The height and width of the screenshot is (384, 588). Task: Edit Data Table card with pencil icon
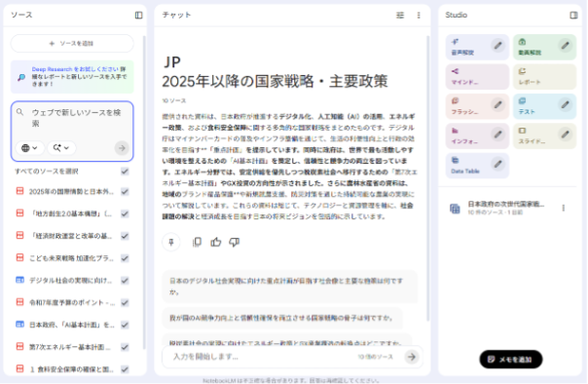497,164
